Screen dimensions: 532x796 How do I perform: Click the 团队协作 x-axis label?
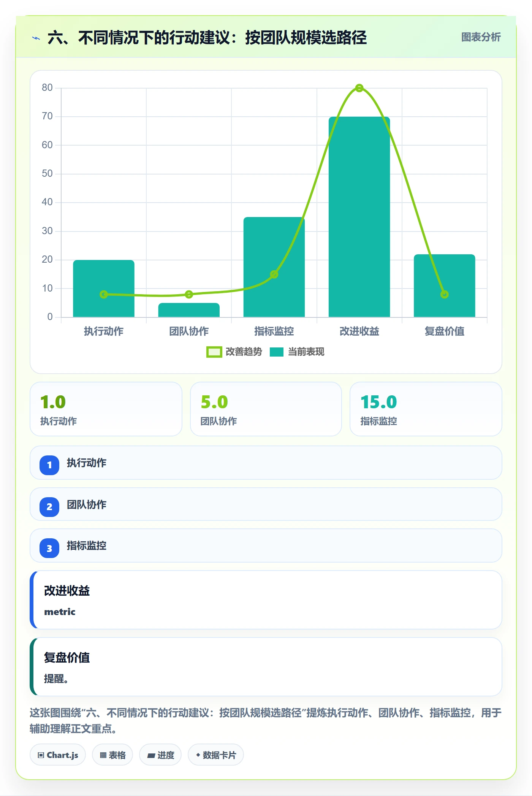(189, 331)
